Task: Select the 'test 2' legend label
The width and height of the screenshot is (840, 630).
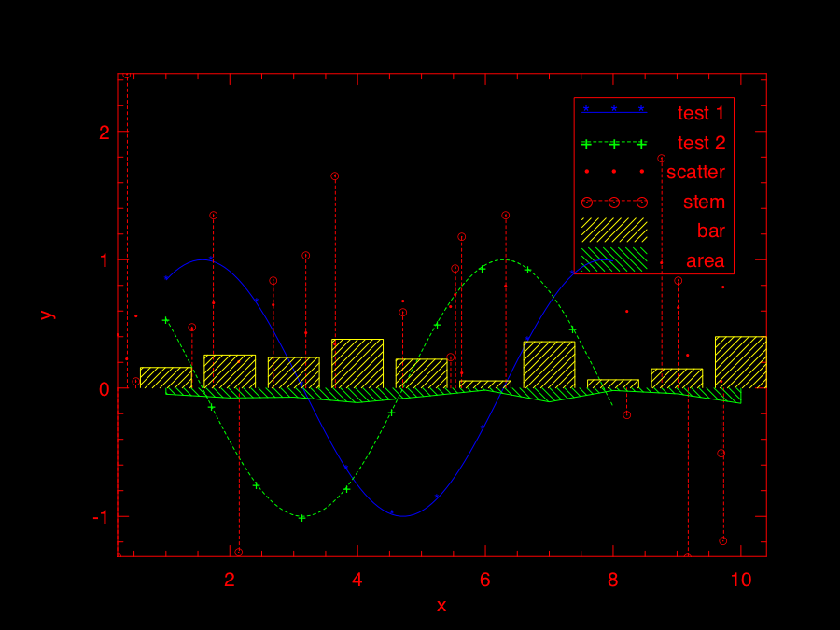Action: [x=700, y=143]
